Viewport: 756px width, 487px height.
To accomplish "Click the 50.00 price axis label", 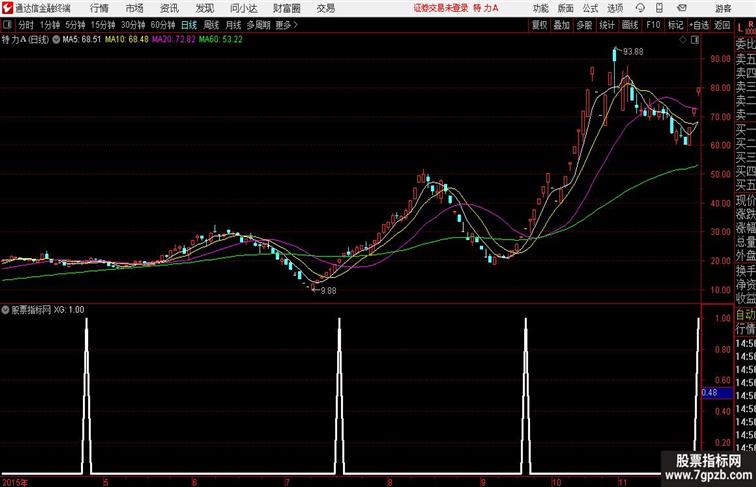I will tap(720, 174).
